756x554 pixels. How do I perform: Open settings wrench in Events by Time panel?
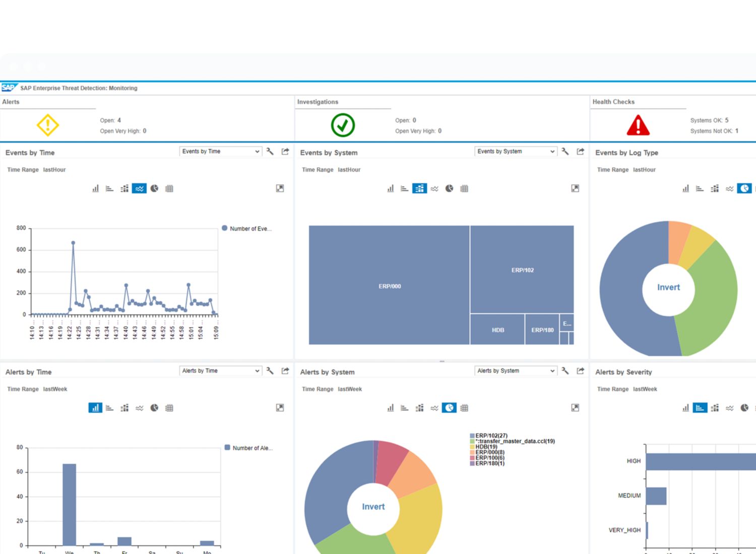pos(270,152)
